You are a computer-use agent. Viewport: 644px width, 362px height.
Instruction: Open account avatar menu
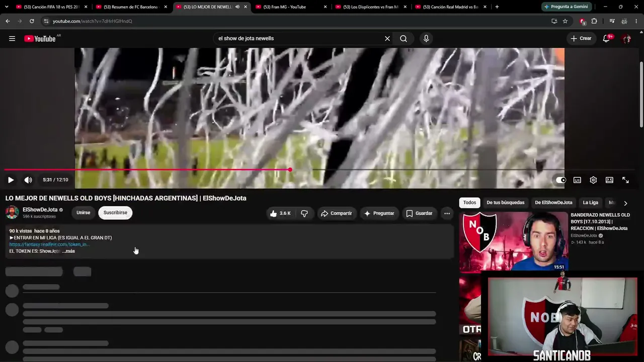pyautogui.click(x=626, y=39)
